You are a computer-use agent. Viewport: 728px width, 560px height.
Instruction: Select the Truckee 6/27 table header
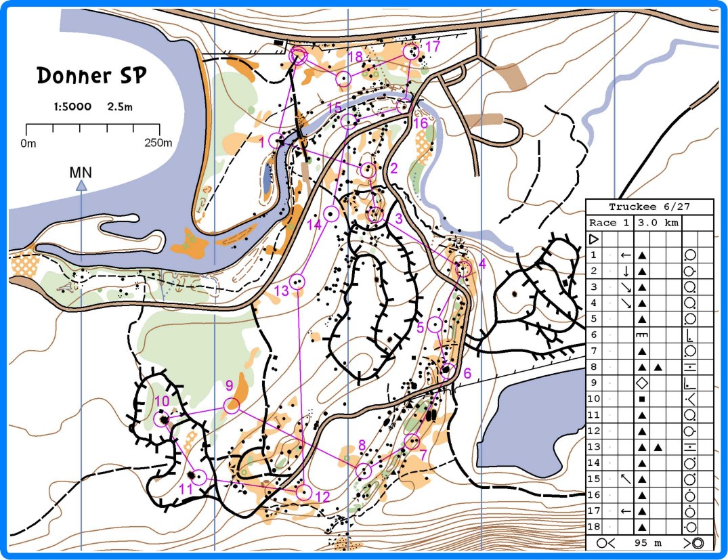point(649,207)
